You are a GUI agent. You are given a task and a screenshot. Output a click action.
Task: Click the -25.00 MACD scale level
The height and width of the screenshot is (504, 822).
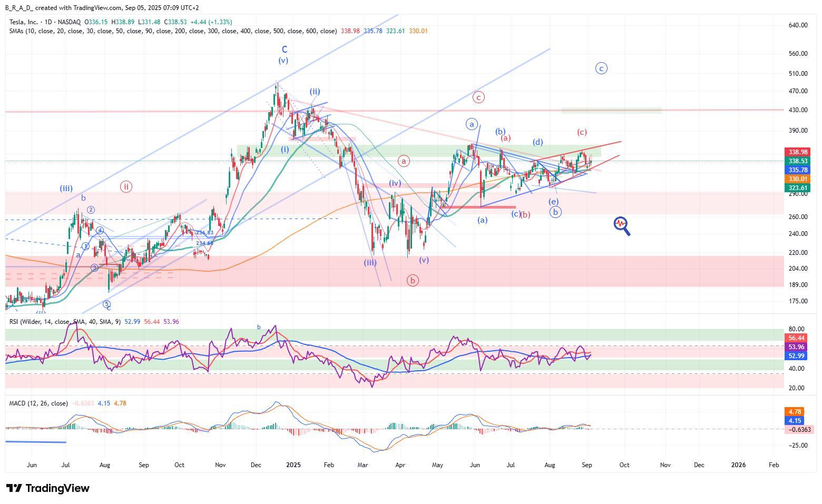pyautogui.click(x=797, y=446)
